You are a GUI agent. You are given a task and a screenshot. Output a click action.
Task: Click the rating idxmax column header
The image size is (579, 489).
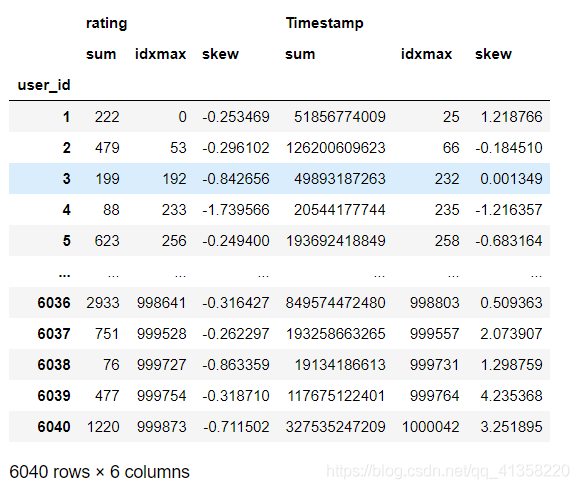point(160,54)
